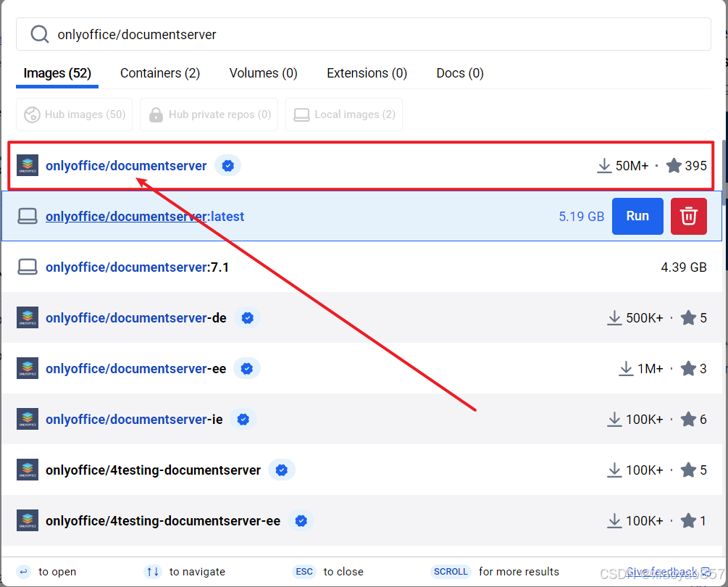Click the ESC key hint badge
728x587 pixels.
pyautogui.click(x=304, y=571)
